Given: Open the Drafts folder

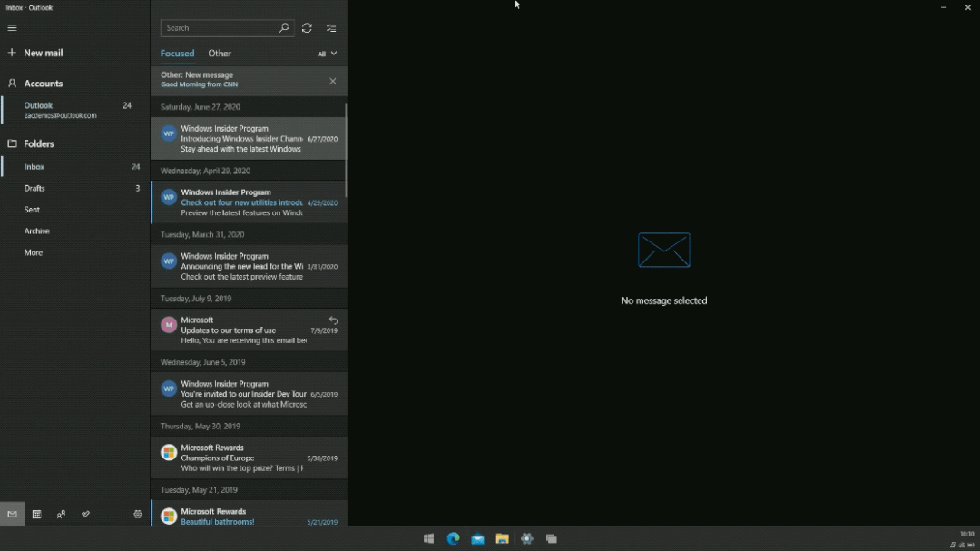Looking at the screenshot, I should coord(34,188).
